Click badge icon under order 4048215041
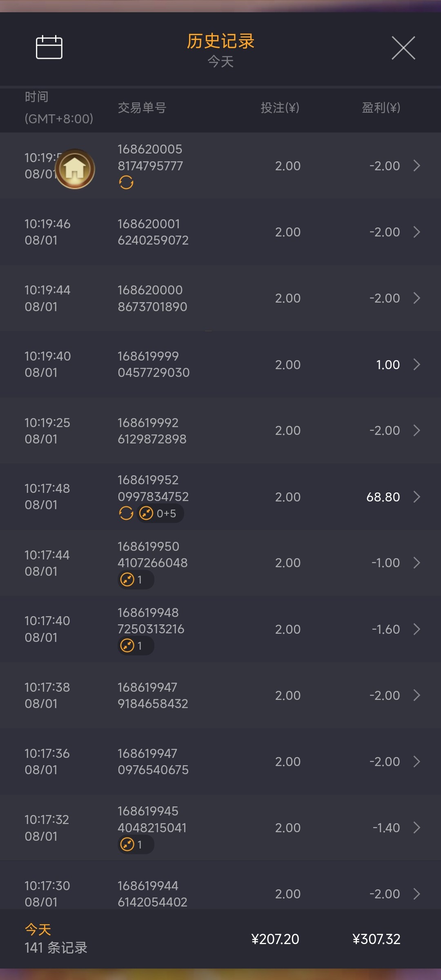The height and width of the screenshot is (980, 441). [128, 844]
